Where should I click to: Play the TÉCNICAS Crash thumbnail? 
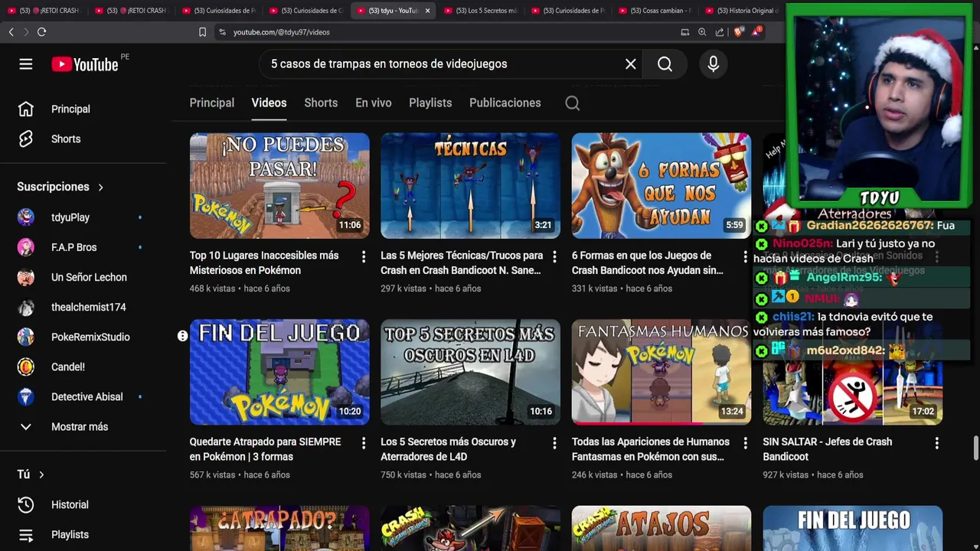tap(470, 186)
